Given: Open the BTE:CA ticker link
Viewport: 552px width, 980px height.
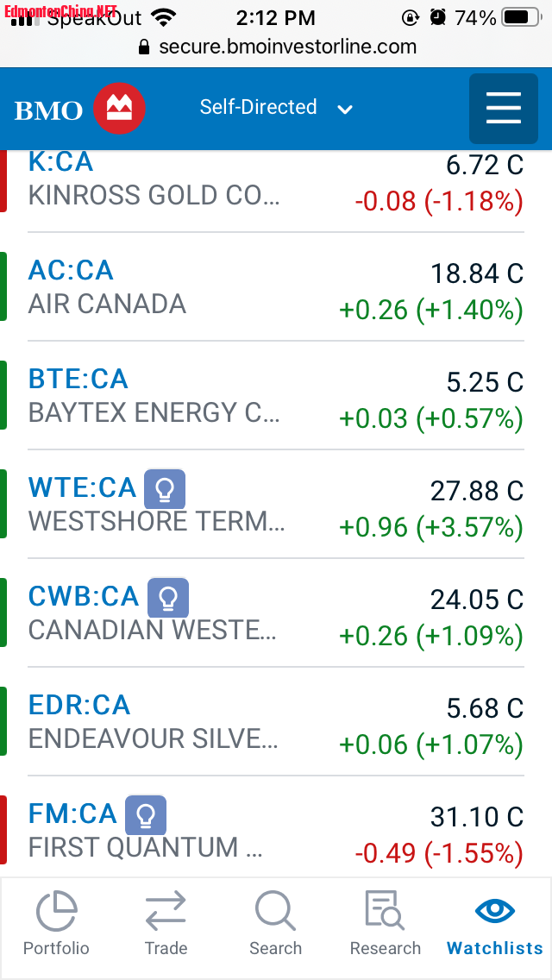Looking at the screenshot, I should coord(78,380).
